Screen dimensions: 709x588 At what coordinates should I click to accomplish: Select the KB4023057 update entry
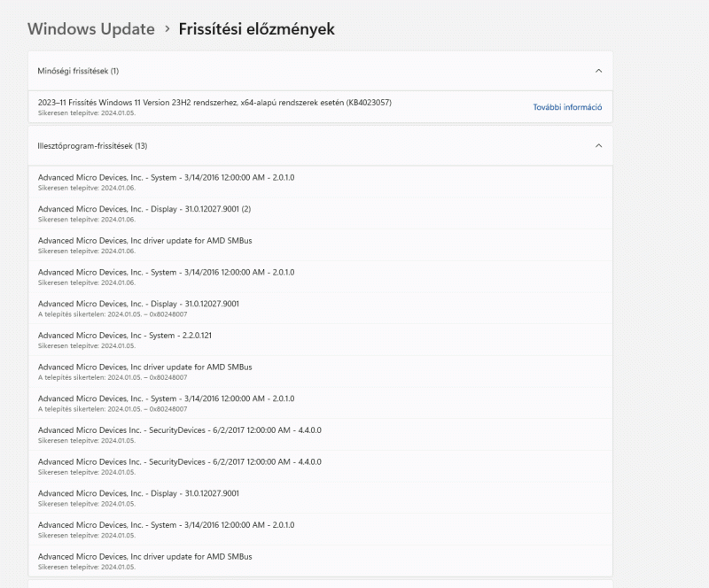214,103
